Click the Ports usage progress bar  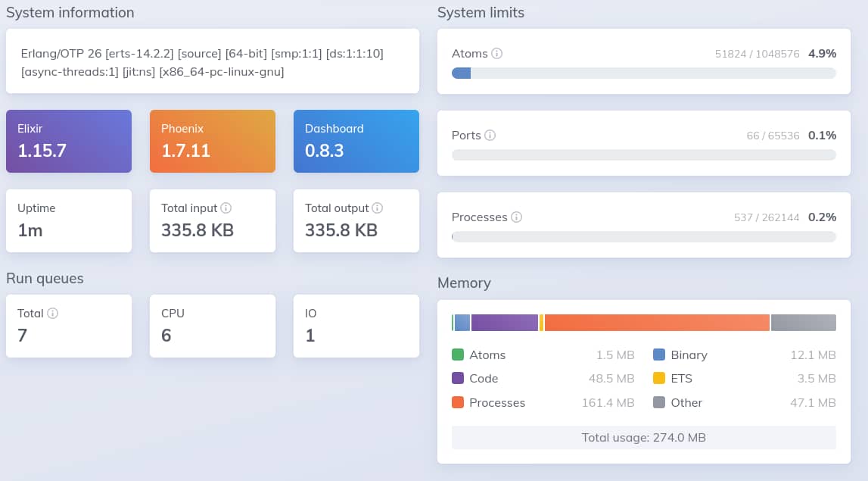643,155
